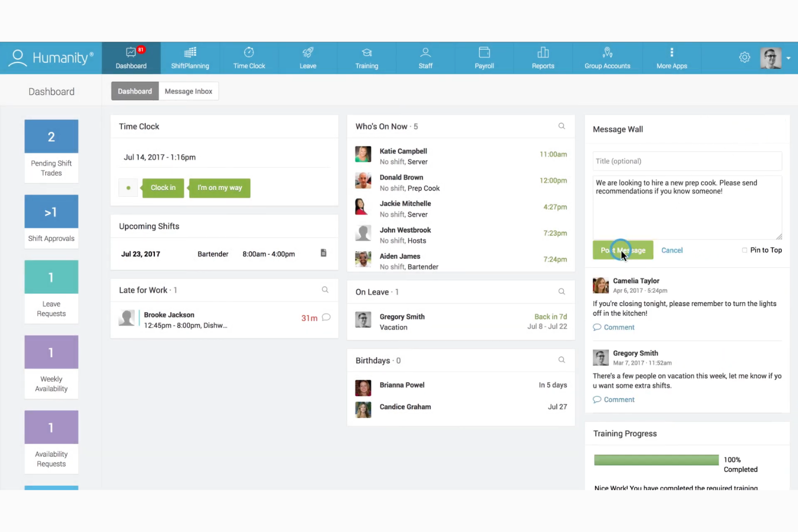The image size is (798, 532).
Task: Click the status dot beside Clock in
Action: coord(128,188)
